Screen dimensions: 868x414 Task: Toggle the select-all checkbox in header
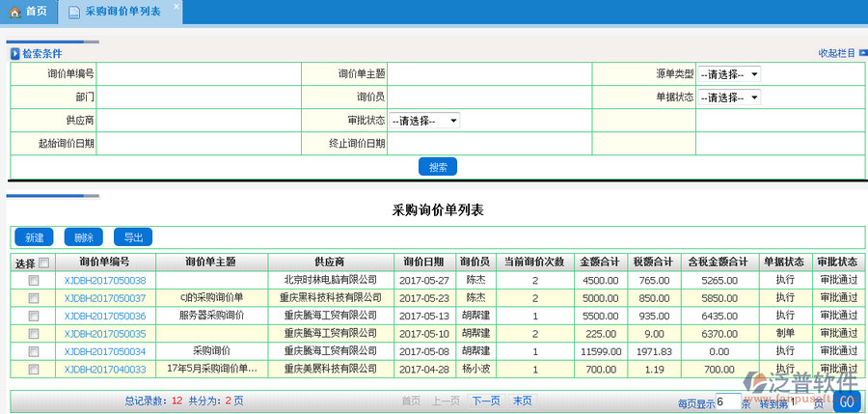(x=42, y=262)
